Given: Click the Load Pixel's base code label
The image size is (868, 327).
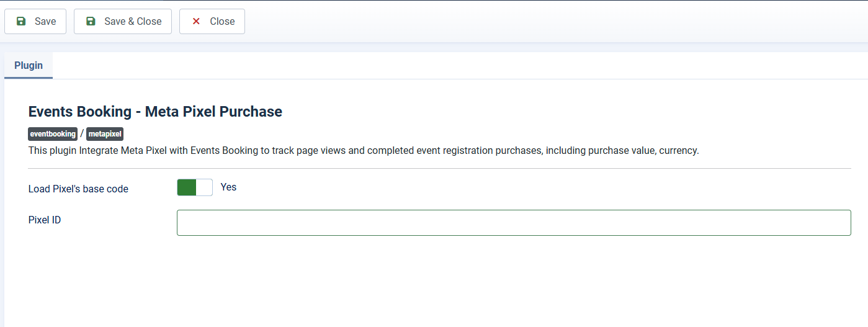Looking at the screenshot, I should point(78,189).
